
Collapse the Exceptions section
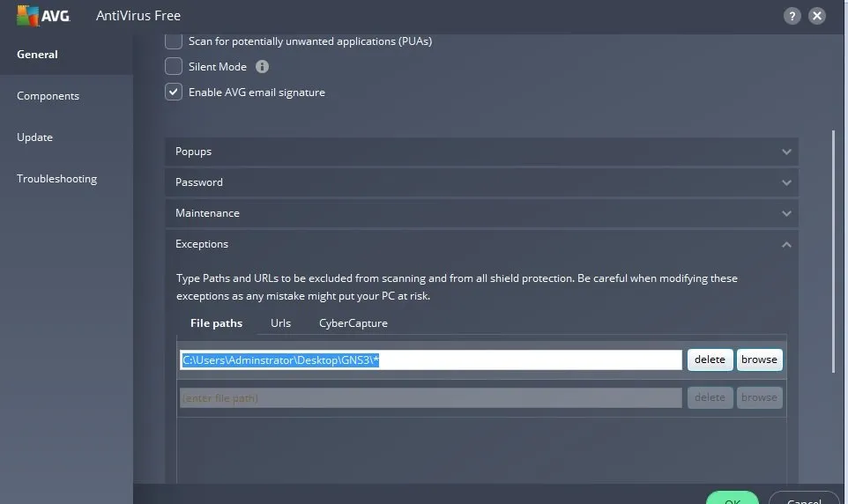tap(481, 244)
